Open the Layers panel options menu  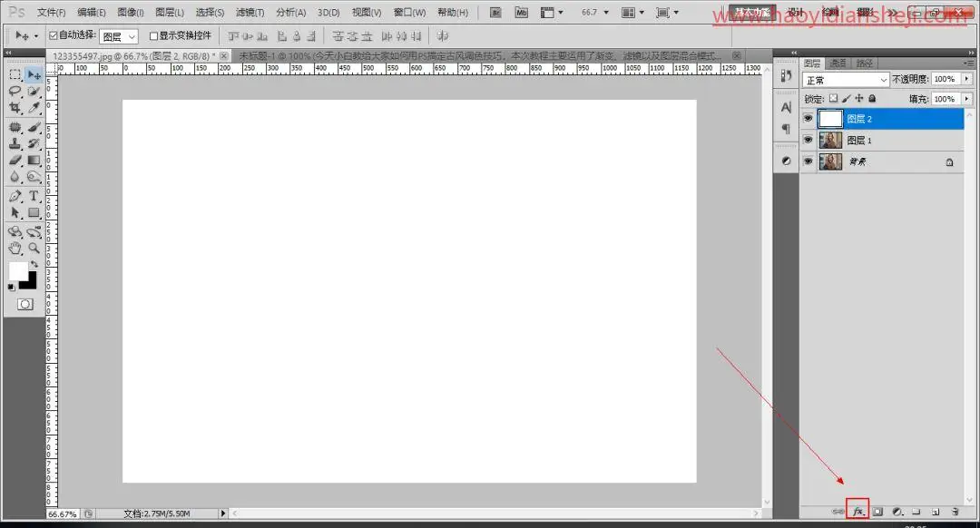pyautogui.click(x=969, y=64)
